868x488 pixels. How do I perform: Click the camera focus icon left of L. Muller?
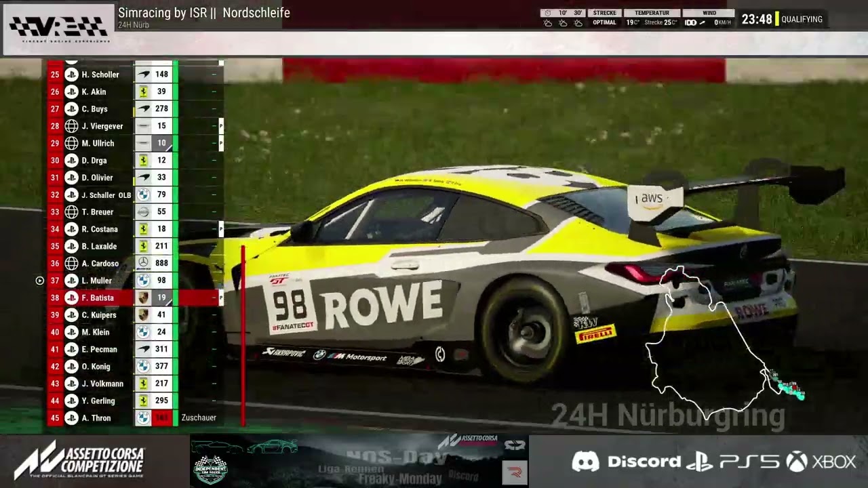(39, 281)
